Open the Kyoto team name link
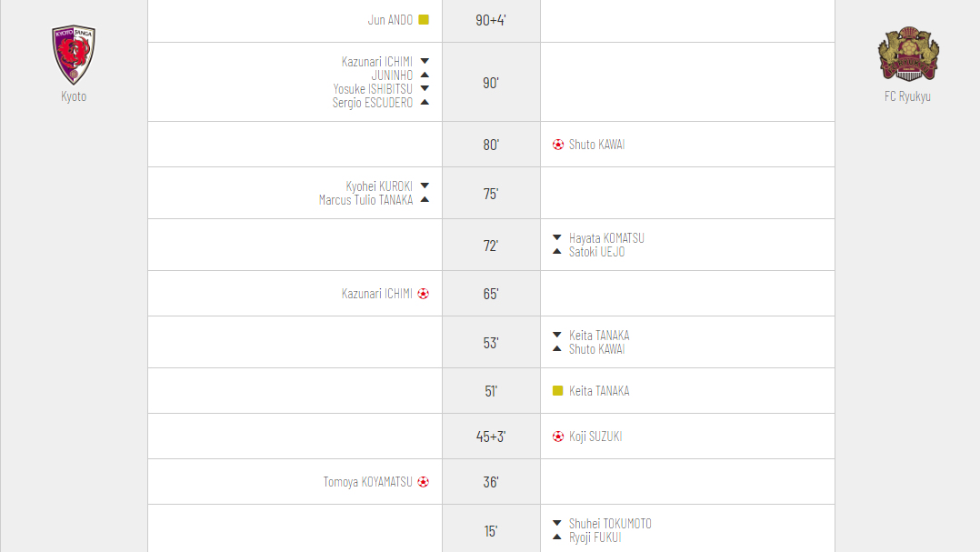The height and width of the screenshot is (552, 980). [x=74, y=96]
